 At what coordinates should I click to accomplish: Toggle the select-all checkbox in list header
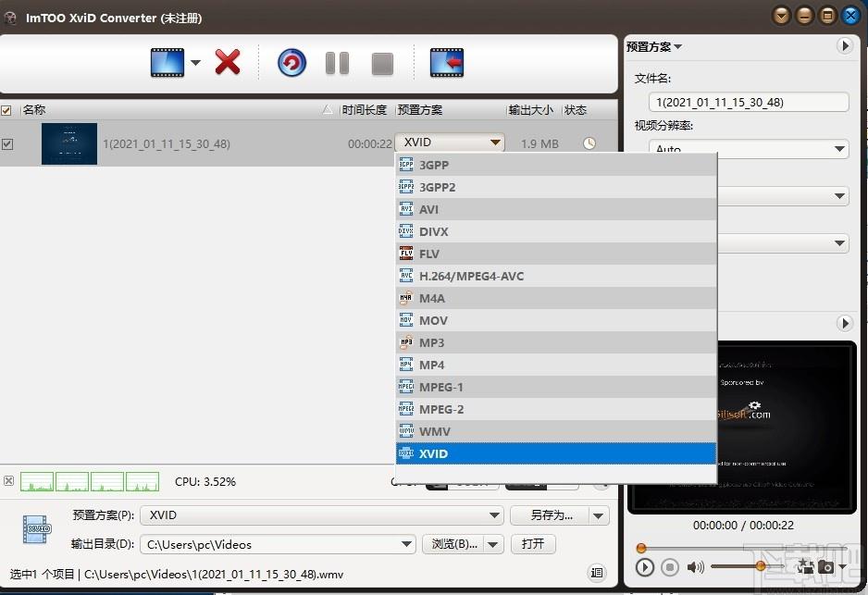click(x=7, y=110)
